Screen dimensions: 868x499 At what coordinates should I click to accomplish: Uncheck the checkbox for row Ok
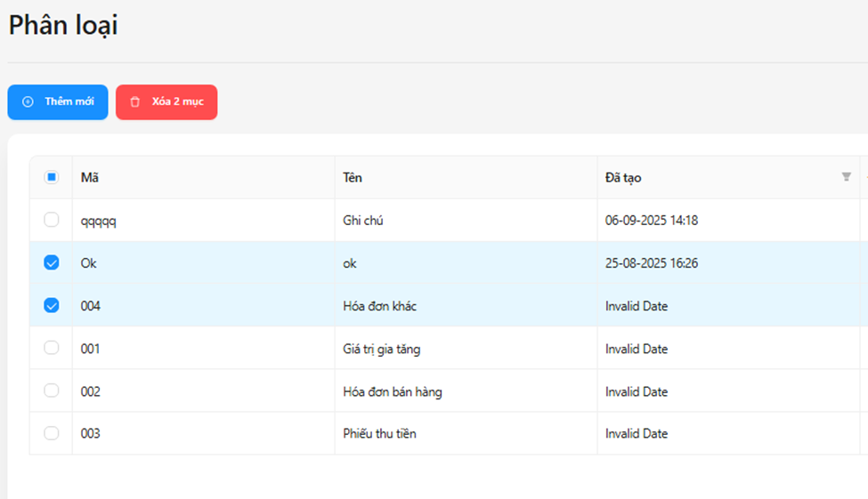click(52, 262)
